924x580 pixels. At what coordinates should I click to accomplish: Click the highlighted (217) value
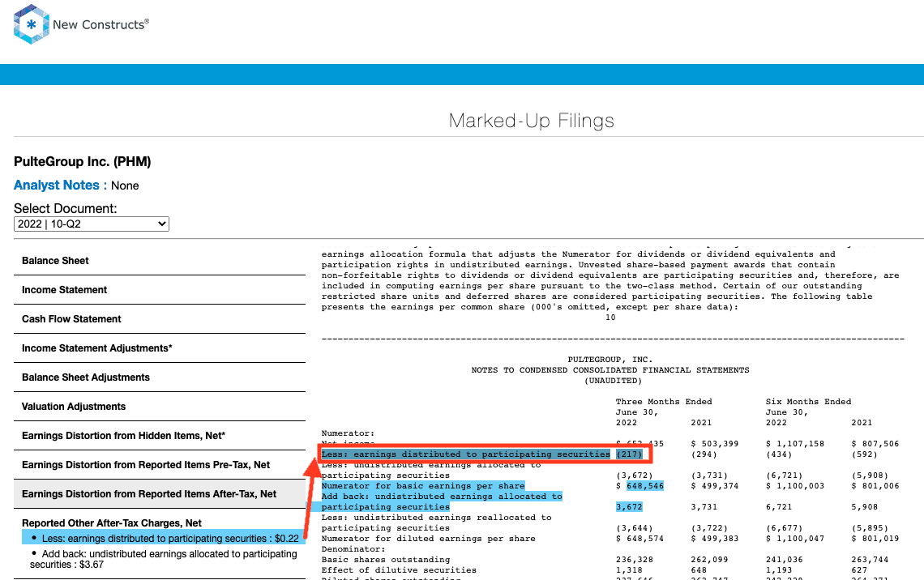coord(629,454)
